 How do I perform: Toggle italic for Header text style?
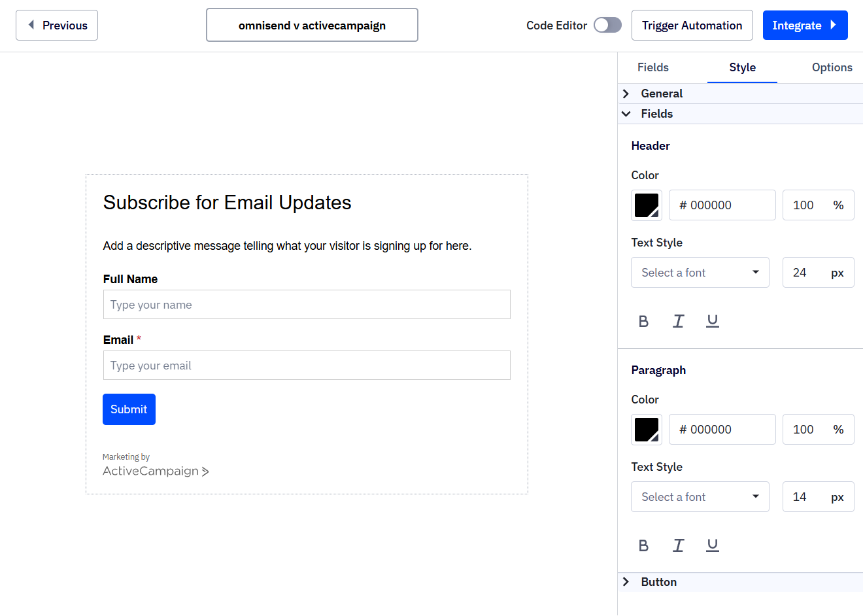(678, 321)
